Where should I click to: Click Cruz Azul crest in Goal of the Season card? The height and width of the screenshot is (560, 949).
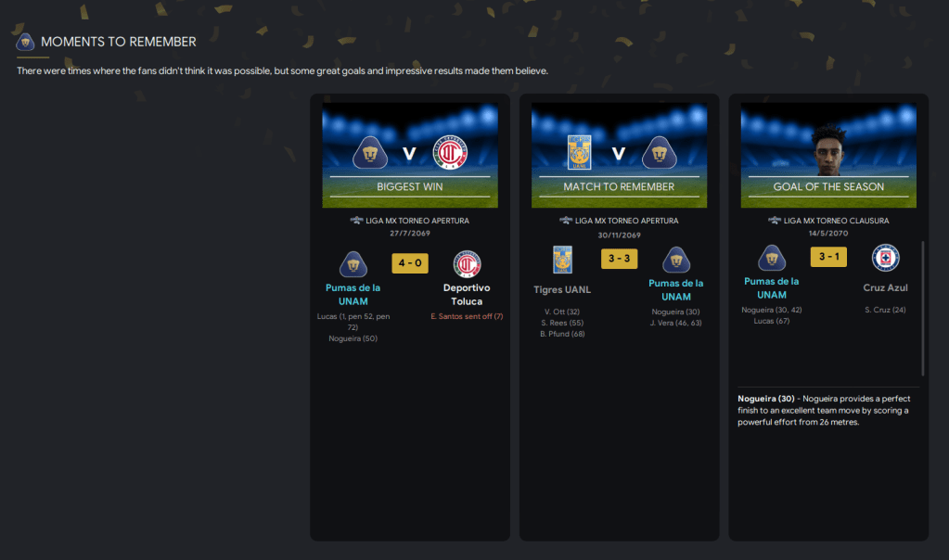point(885,259)
